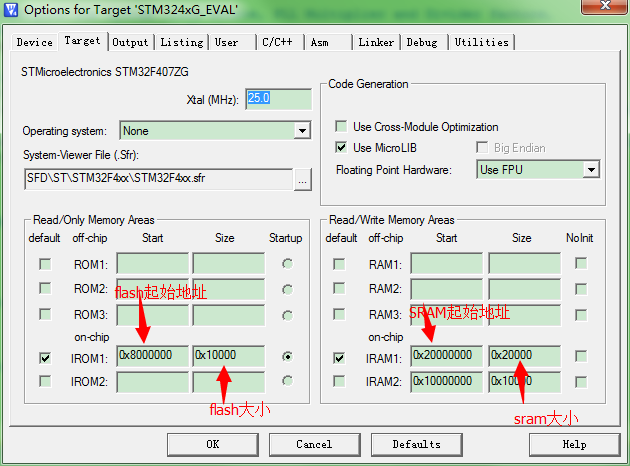630x466 pixels.
Task: Enable NoInit for RAM2
Action: tap(581, 289)
